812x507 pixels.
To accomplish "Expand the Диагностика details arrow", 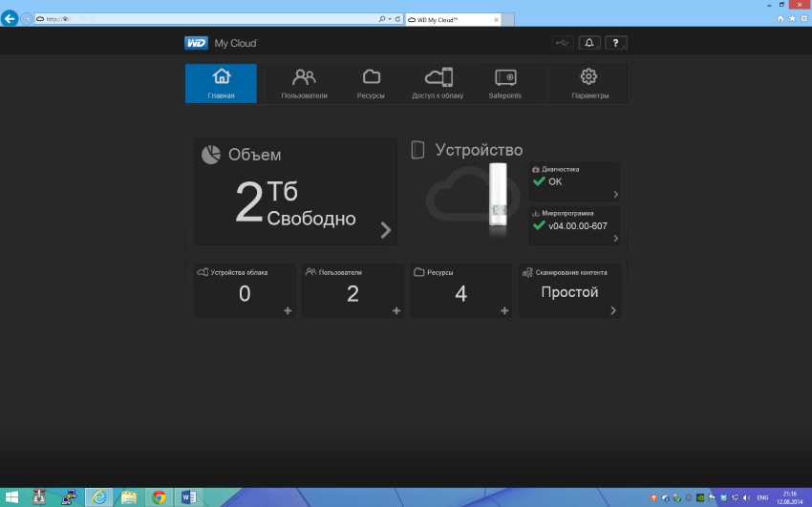I will pyautogui.click(x=616, y=195).
